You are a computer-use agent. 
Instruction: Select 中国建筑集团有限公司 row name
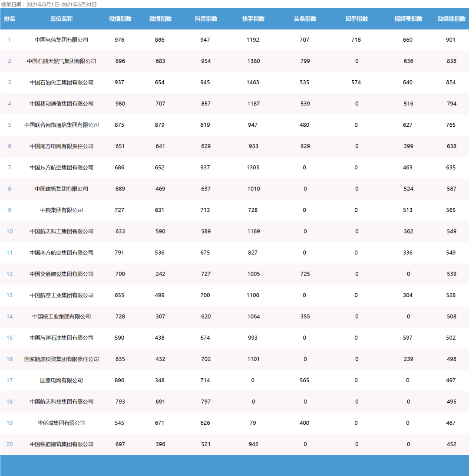[x=61, y=188]
